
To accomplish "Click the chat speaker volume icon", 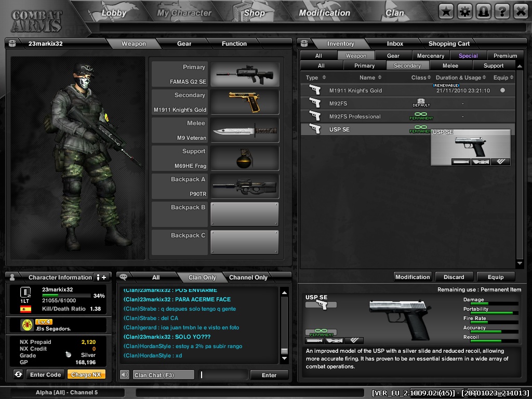I will point(124,375).
